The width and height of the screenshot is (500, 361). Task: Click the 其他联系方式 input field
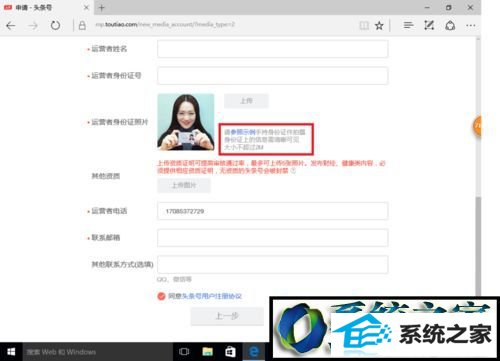click(272, 265)
